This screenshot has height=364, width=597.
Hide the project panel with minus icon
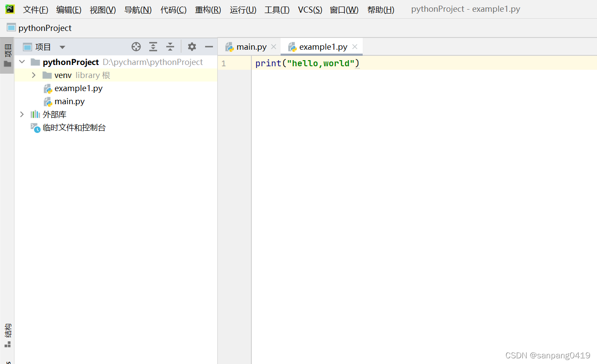coord(209,47)
